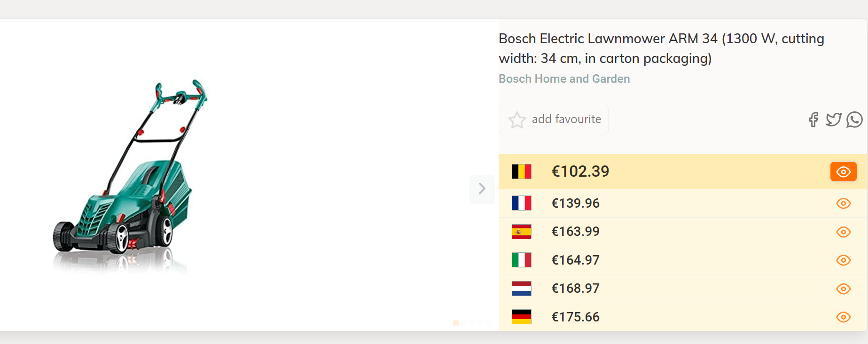Select the first carousel dot indicator

[455, 323]
